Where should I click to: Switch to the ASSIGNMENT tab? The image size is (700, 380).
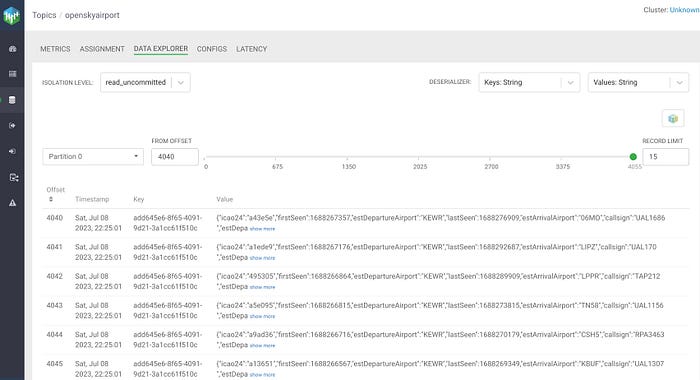click(102, 49)
